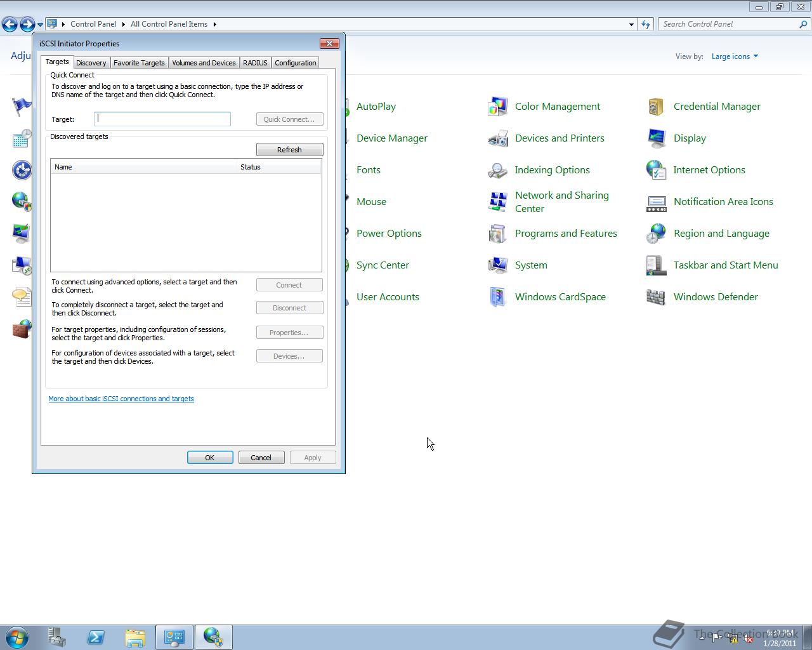Switch to the Discovery tab

coord(91,63)
